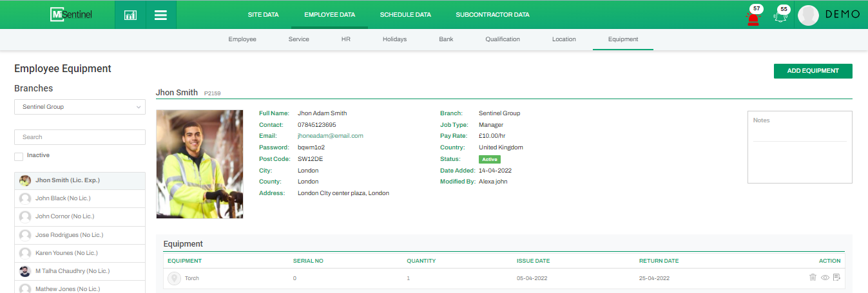The width and height of the screenshot is (868, 293).
Task: Open the SCHEDULE DATA menu
Action: coord(405,15)
